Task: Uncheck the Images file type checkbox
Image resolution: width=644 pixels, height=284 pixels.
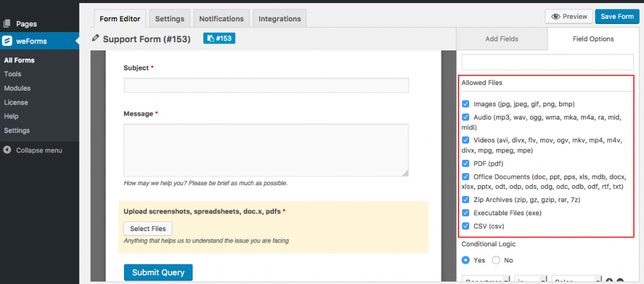Action: tap(466, 104)
